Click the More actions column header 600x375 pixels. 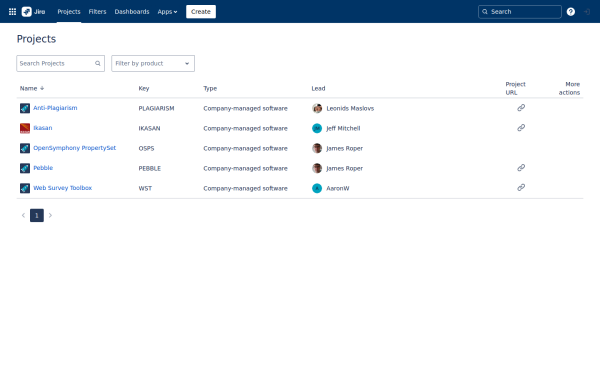569,88
